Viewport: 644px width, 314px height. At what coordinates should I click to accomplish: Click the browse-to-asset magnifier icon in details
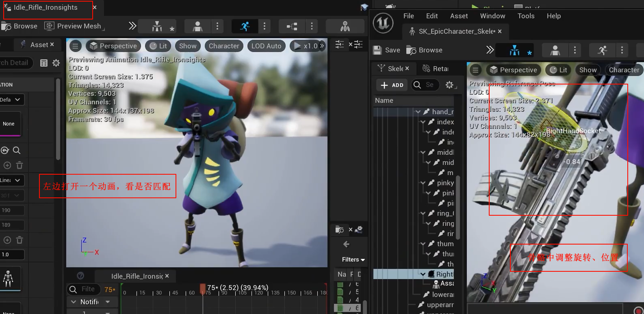17,150
